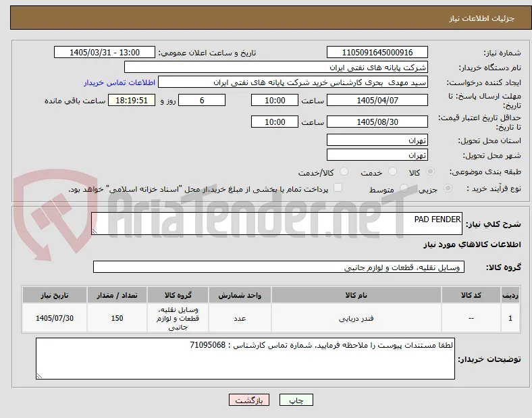The width and height of the screenshot is (532, 418).
Task: Click the اطلاعات کالاهای مورد نیاز heading
Action: (472, 244)
